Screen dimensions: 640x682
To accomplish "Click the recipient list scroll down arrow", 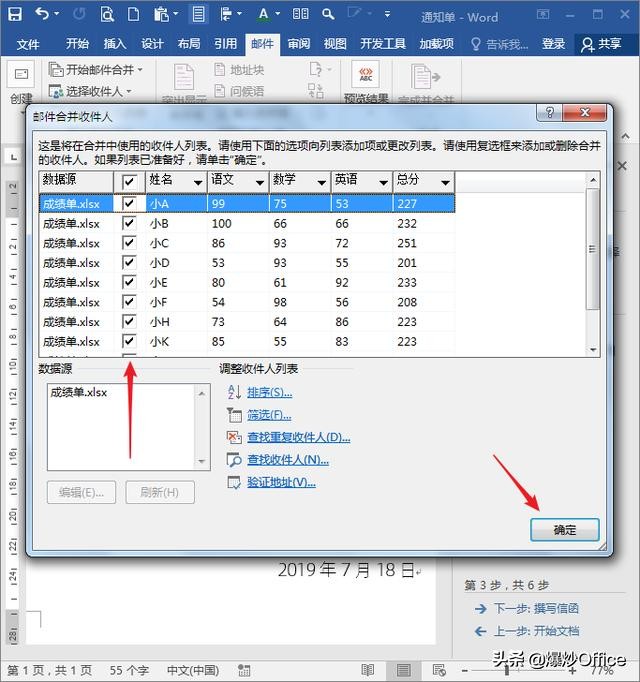I will click(593, 350).
